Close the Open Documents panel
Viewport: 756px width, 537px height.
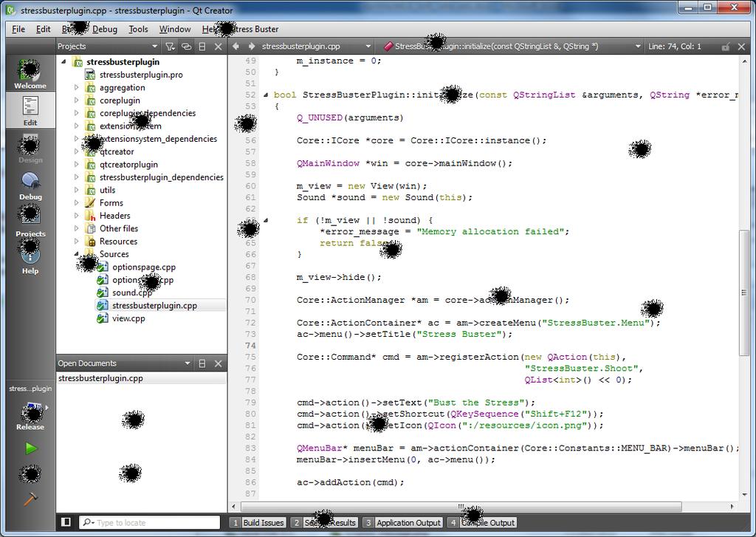(219, 363)
